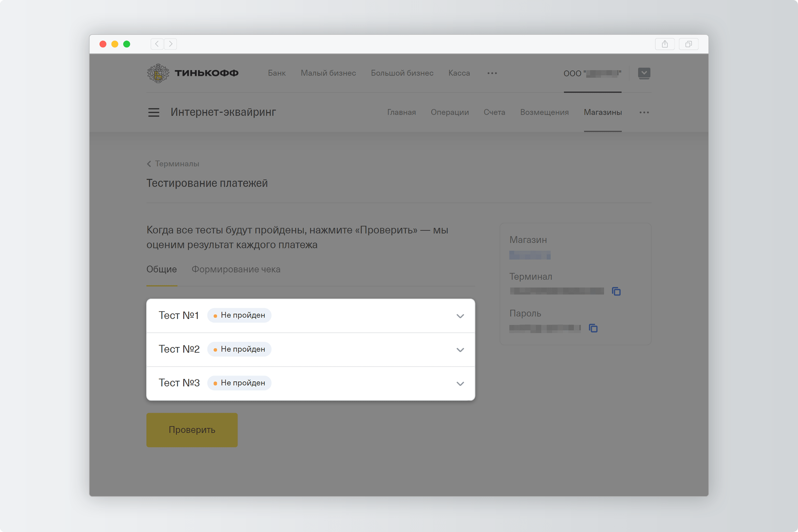The image size is (798, 532).
Task: Select the Общие tab
Action: click(x=161, y=269)
